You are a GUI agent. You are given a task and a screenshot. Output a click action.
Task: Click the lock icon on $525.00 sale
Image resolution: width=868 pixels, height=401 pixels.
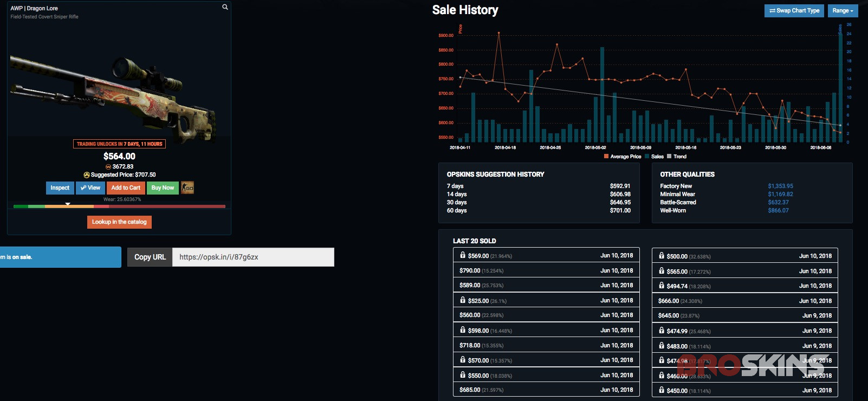[463, 300]
